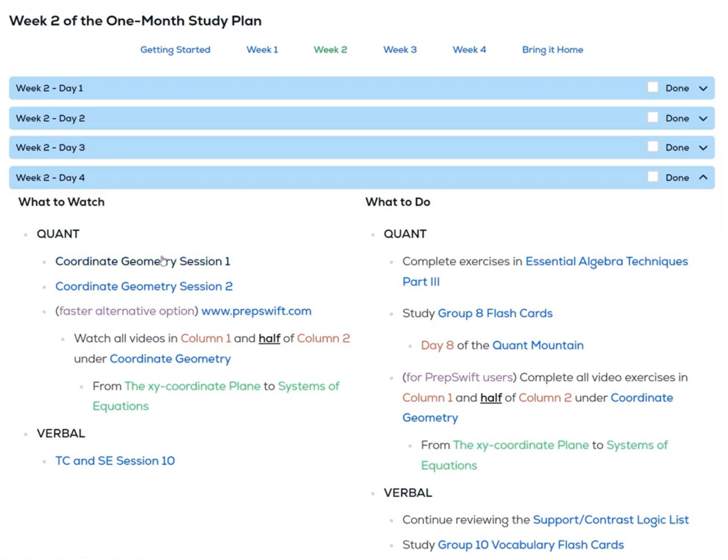The image size is (728, 560).
Task: Navigate to Bring it Home tab
Action: (x=552, y=50)
